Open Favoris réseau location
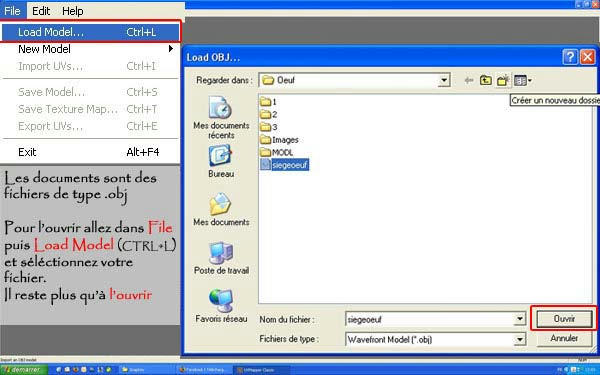600x375 pixels. pos(221,306)
